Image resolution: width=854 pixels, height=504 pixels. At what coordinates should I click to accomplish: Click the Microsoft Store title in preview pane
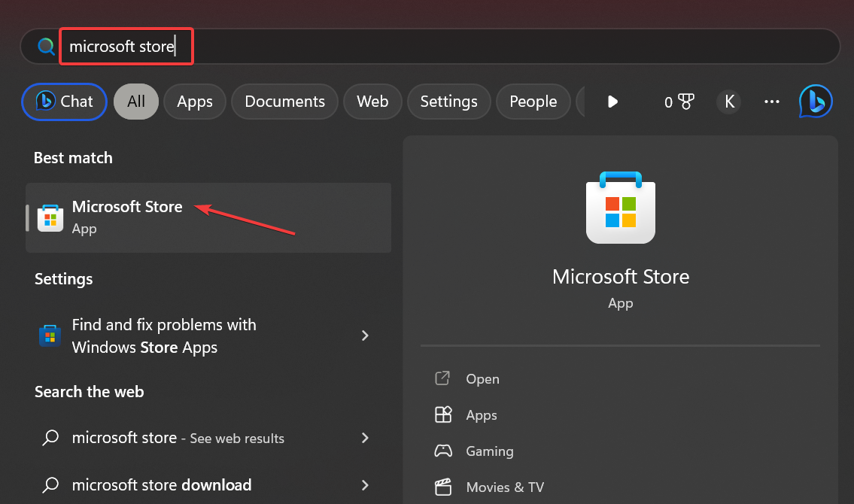pyautogui.click(x=620, y=277)
